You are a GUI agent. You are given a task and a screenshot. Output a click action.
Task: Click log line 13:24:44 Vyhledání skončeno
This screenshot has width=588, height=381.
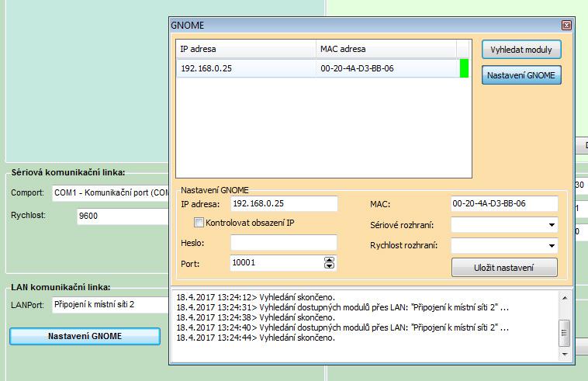255,338
